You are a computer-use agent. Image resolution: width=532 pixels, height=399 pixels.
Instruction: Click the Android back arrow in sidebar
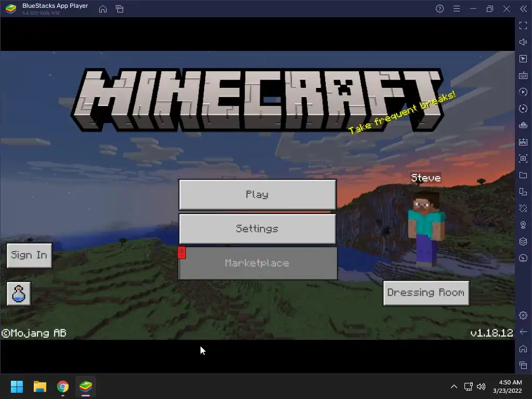(x=523, y=332)
